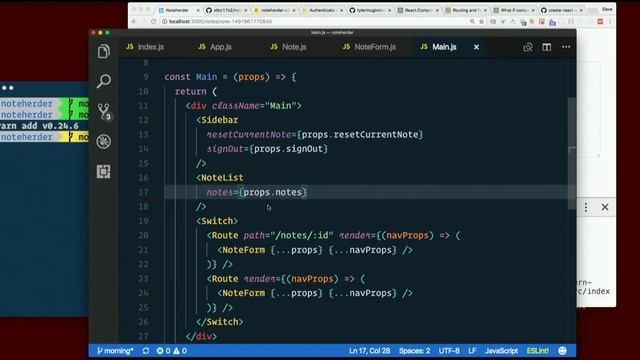Open the Extensions view icon
The height and width of the screenshot is (360, 640).
point(104,171)
